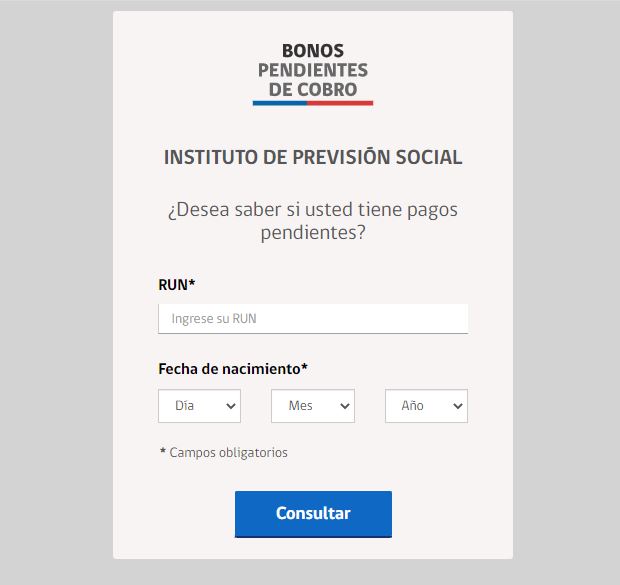This screenshot has width=620, height=585.
Task: Open the Día dropdown
Action: [x=199, y=406]
